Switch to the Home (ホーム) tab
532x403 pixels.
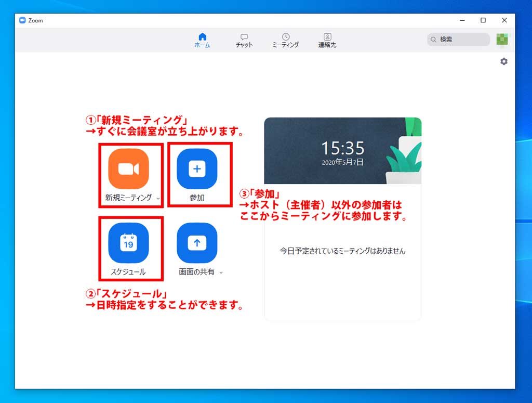click(x=202, y=41)
